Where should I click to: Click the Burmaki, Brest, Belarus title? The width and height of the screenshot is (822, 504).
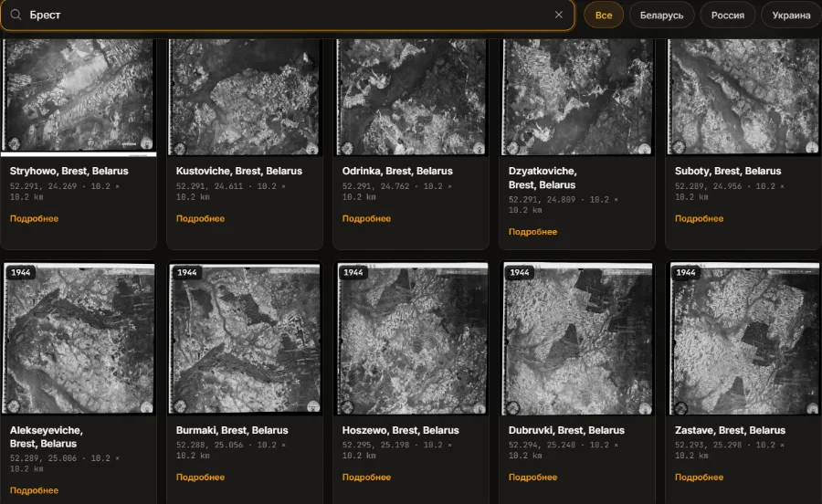(x=232, y=430)
